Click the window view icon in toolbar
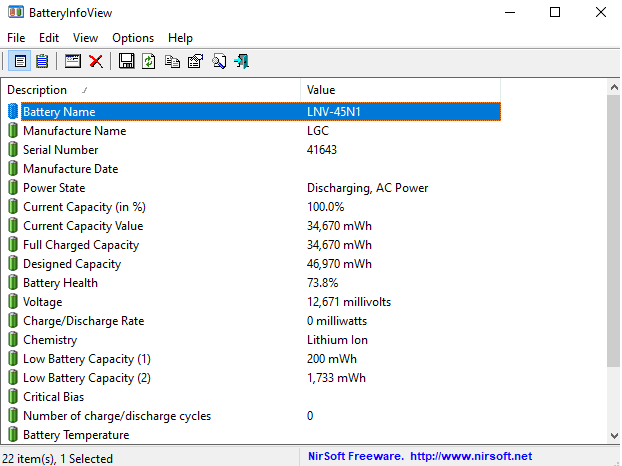The width and height of the screenshot is (622, 466). coord(73,61)
